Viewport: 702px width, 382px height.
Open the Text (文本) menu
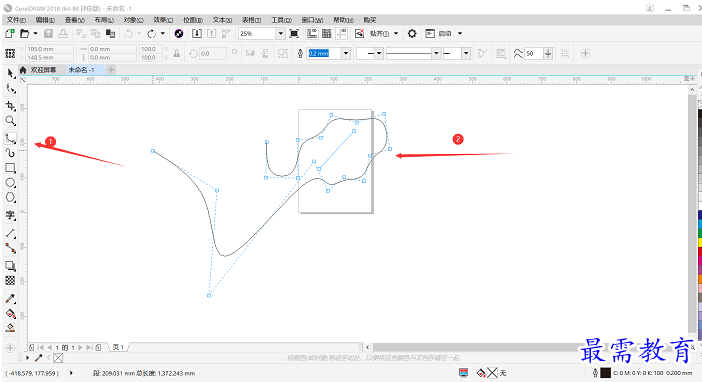click(x=222, y=20)
